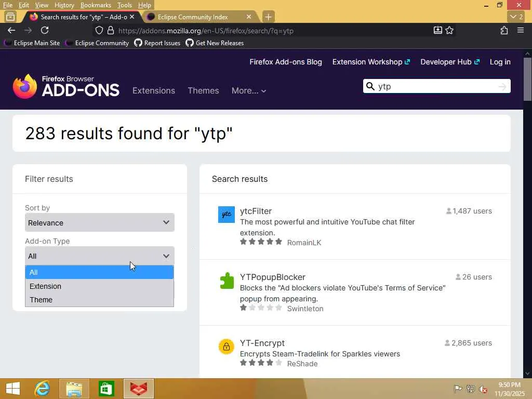
Task: Click the search arrow submit button
Action: point(502,87)
